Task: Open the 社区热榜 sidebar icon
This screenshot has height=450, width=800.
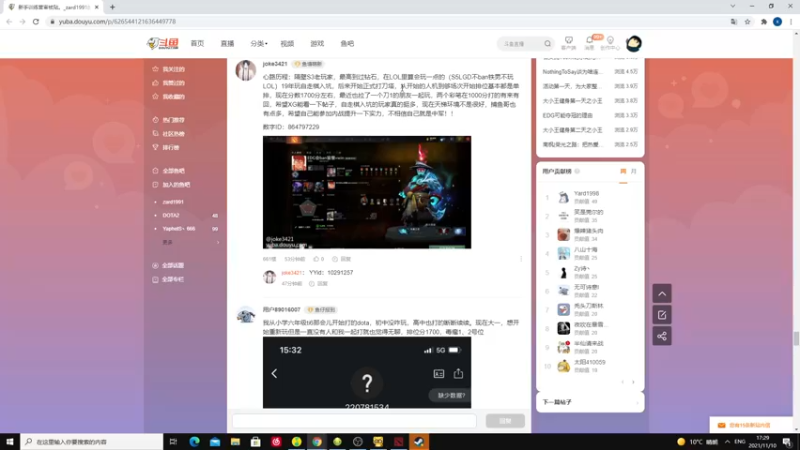Action: tap(156, 134)
